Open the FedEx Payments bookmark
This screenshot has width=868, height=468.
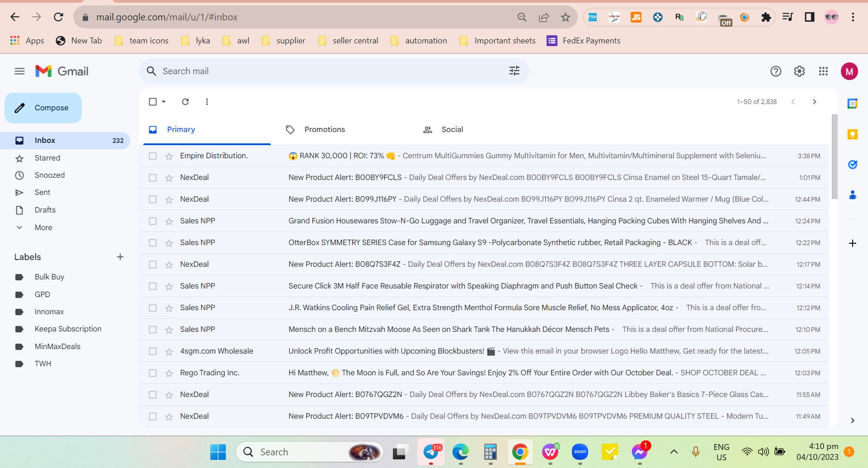pyautogui.click(x=584, y=41)
